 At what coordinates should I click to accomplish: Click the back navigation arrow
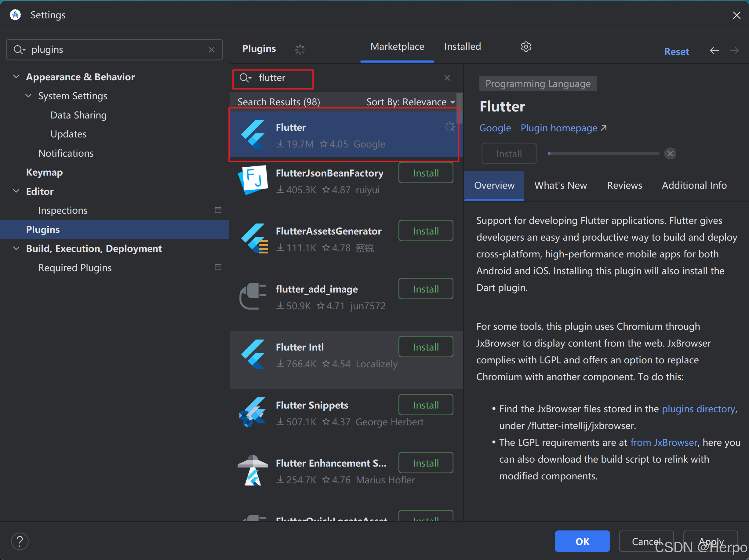click(x=714, y=51)
